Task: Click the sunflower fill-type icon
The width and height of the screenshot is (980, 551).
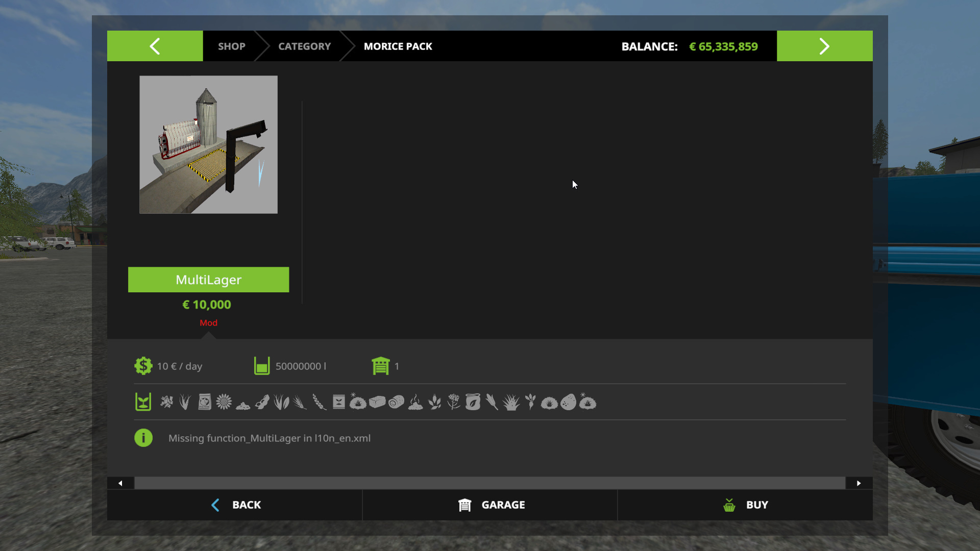Action: pyautogui.click(x=224, y=402)
